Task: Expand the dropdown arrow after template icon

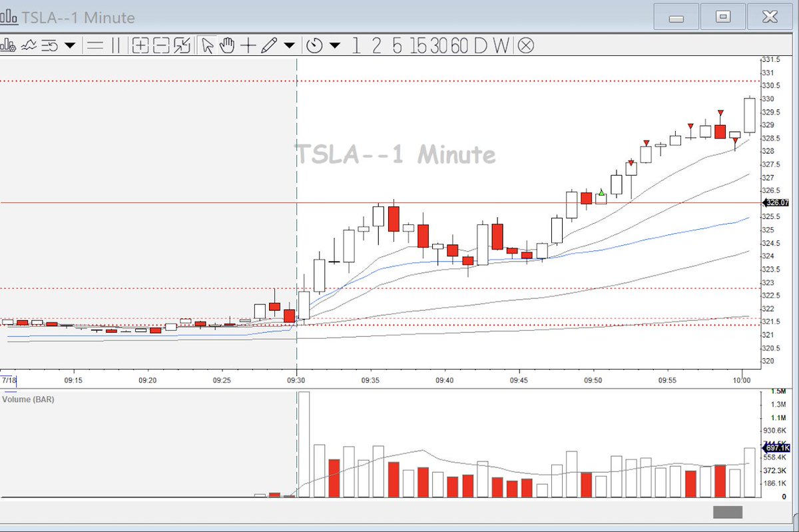Action: 69,46
